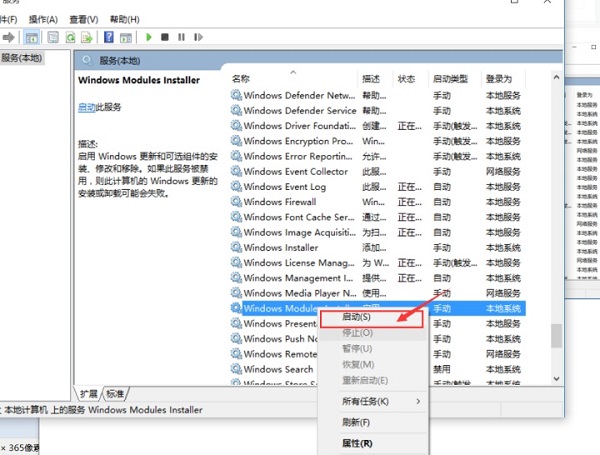
Task: Select Windows Media Player N... service row
Action: click(378, 293)
